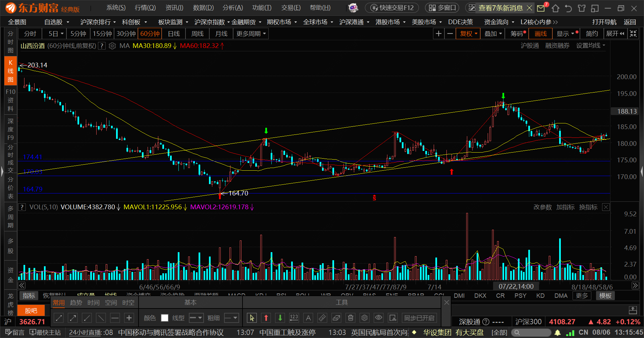The height and width of the screenshot is (338, 644).
Task: Toggle drawings visibility eye icon
Action: tap(379, 318)
